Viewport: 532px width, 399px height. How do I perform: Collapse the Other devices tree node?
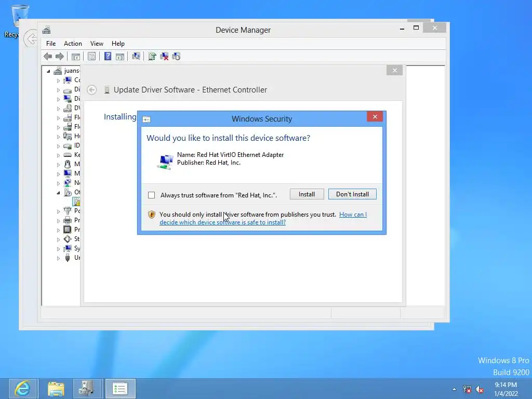(x=58, y=193)
